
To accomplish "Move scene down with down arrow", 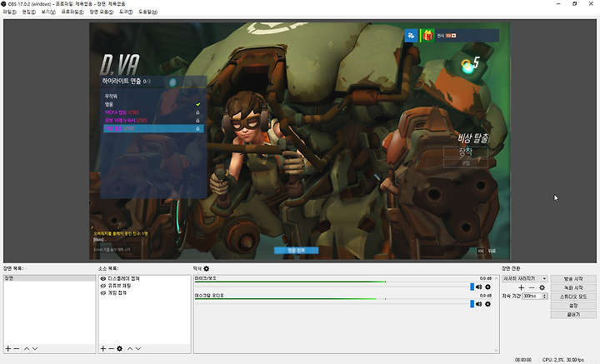I will (35, 349).
